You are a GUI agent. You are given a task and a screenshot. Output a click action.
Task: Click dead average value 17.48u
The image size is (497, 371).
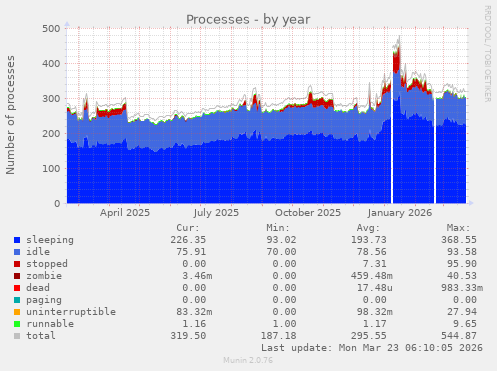pos(374,288)
